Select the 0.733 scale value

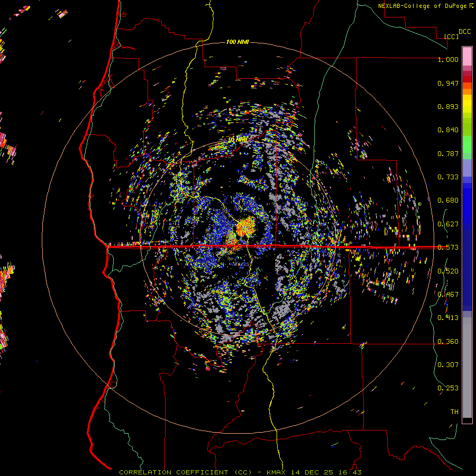(x=448, y=177)
